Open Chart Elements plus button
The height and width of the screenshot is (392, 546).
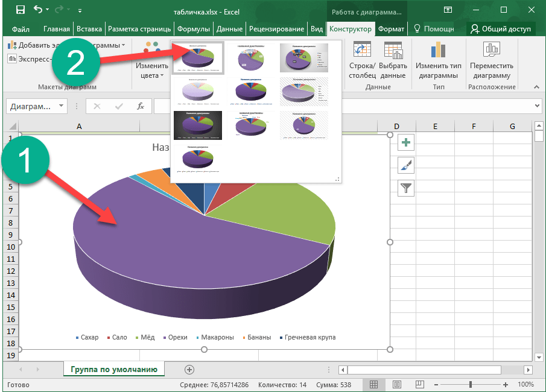click(x=407, y=143)
